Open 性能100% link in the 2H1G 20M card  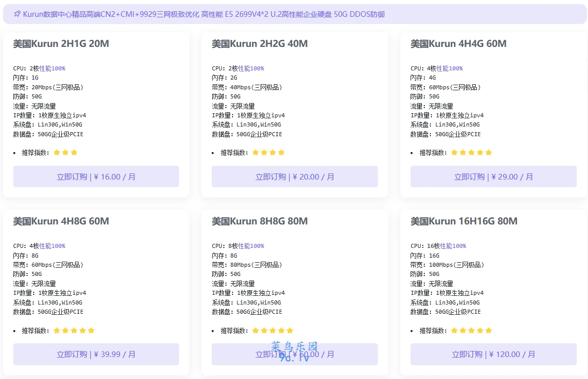(x=52, y=68)
